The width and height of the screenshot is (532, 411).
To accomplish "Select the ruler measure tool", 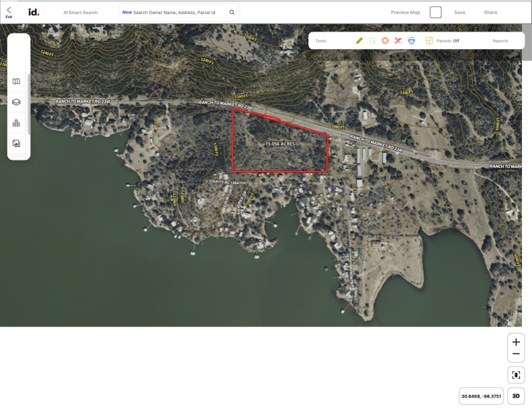I will (x=359, y=41).
